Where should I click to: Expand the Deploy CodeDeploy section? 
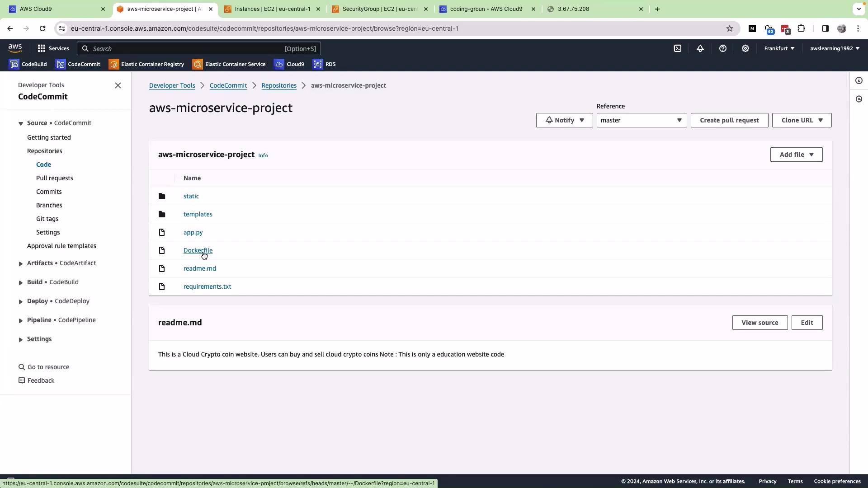[x=20, y=301]
